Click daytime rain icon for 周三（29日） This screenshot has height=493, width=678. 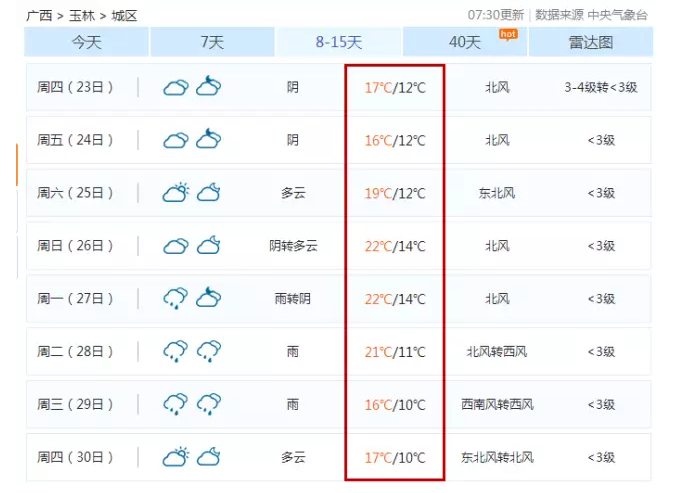(176, 404)
